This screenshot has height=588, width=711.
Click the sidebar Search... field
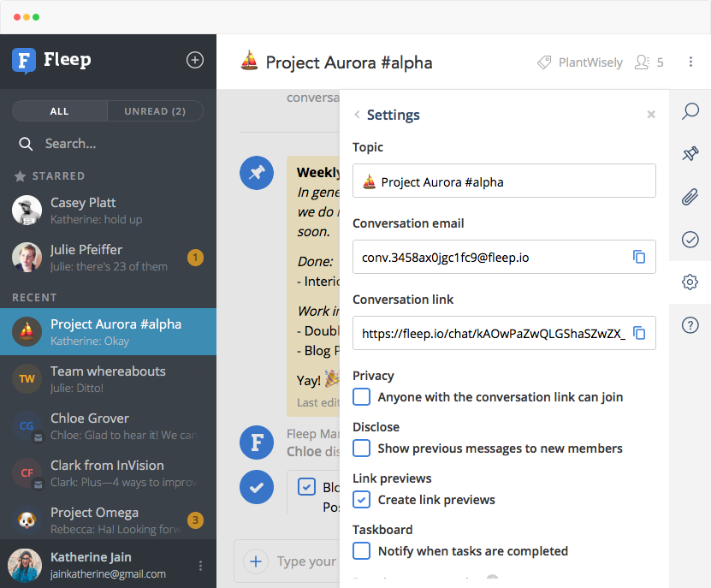coord(108,144)
